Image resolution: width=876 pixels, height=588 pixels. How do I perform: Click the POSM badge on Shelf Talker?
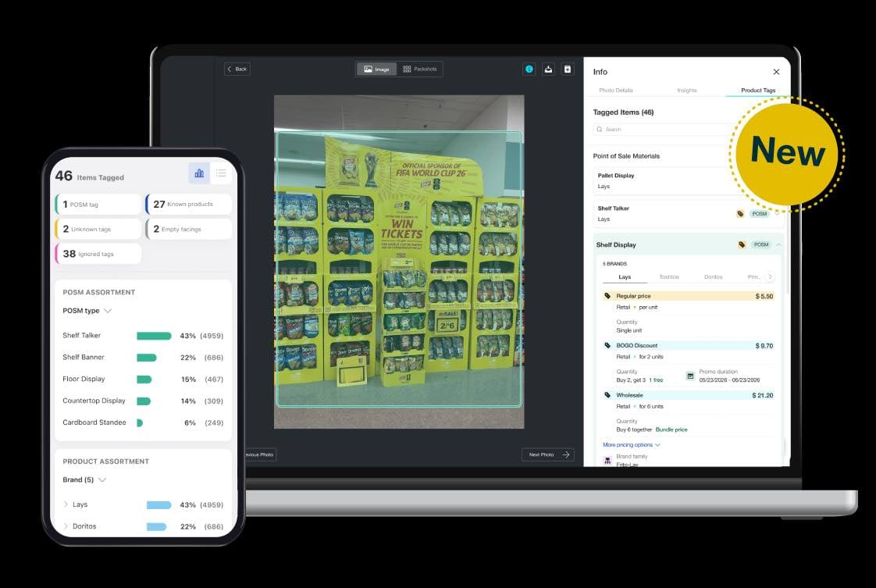coord(759,213)
